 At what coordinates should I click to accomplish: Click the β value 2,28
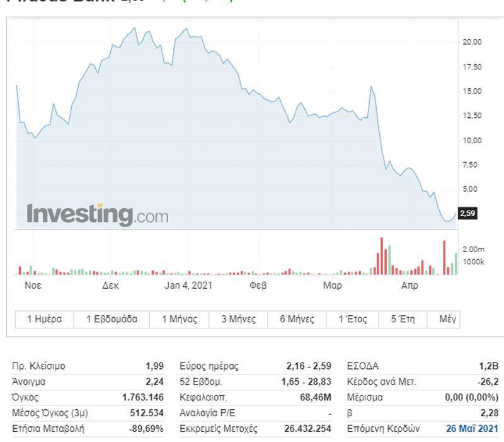pyautogui.click(x=490, y=413)
